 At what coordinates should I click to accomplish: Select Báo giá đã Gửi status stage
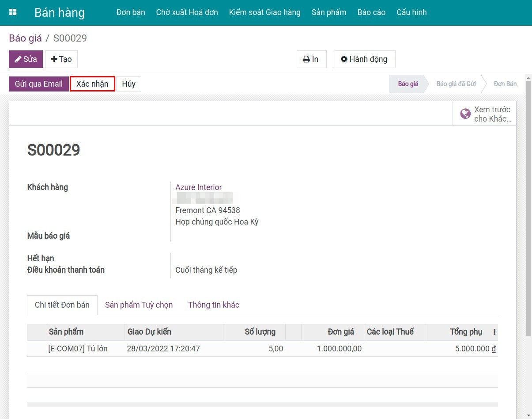click(456, 84)
